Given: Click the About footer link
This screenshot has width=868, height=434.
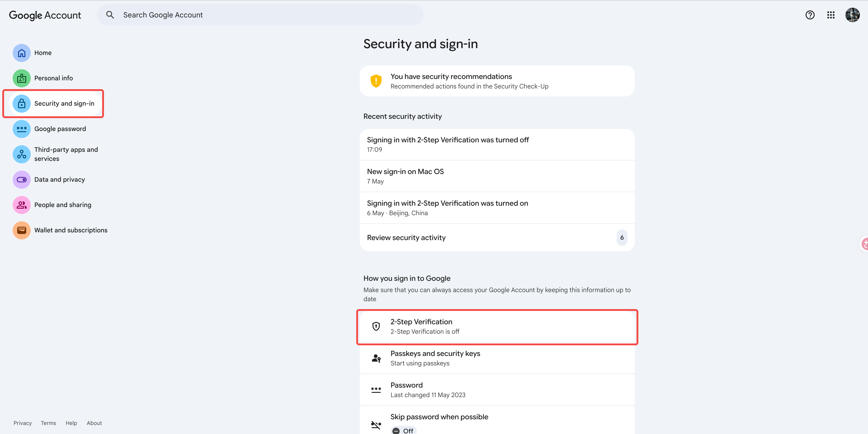Looking at the screenshot, I should click(94, 423).
